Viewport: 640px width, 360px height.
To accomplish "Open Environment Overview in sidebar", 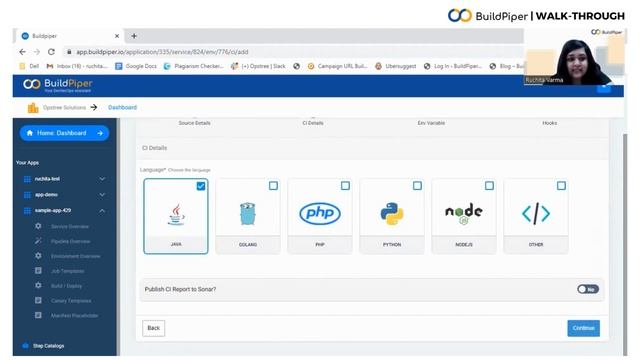I will (76, 256).
